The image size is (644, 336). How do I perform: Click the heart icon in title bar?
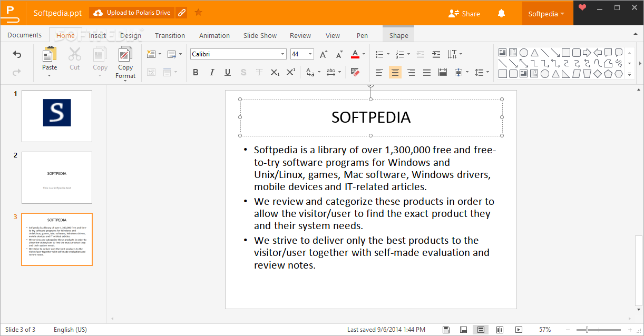click(x=582, y=7)
